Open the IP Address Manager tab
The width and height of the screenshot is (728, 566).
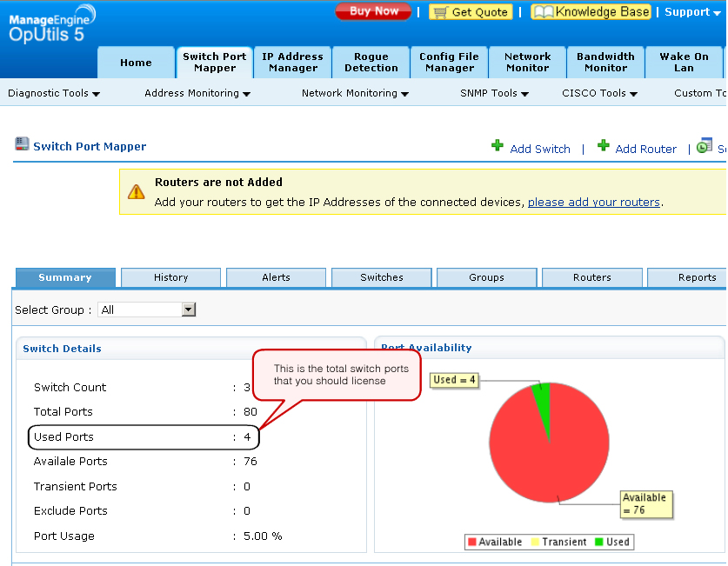coord(292,63)
